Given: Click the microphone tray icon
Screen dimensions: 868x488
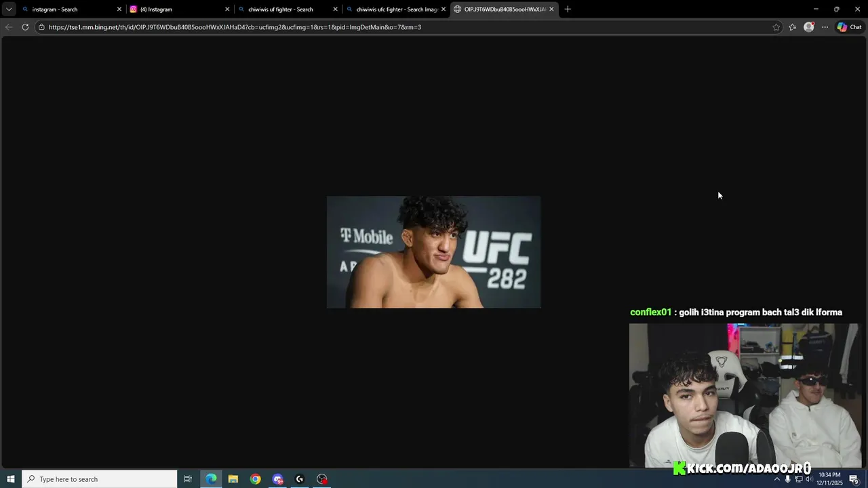Looking at the screenshot, I should point(787,479).
